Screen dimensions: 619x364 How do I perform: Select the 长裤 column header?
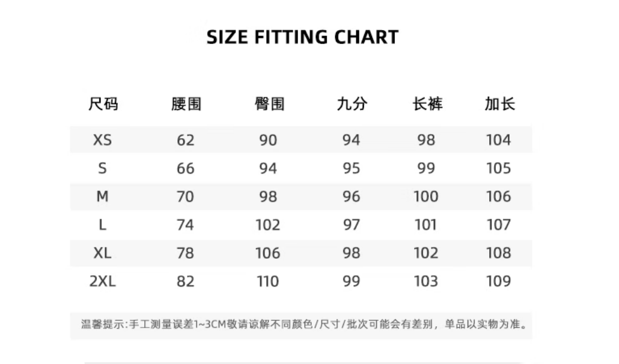pyautogui.click(x=427, y=104)
